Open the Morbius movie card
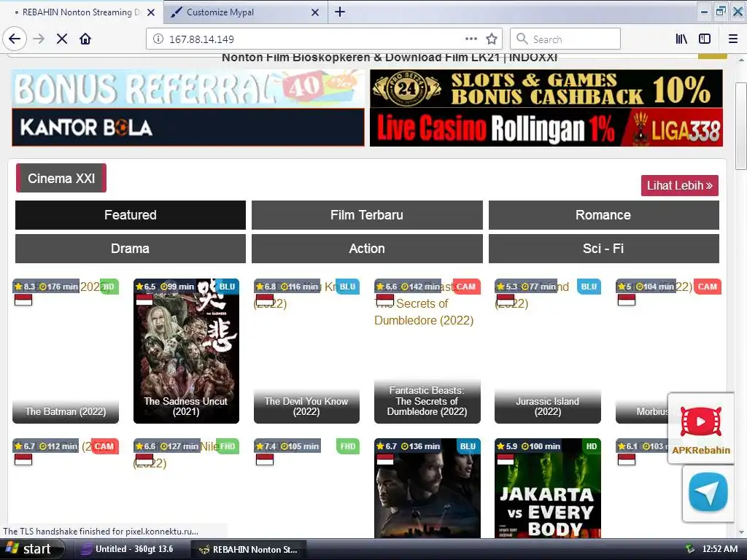The height and width of the screenshot is (560, 747). pos(642,351)
